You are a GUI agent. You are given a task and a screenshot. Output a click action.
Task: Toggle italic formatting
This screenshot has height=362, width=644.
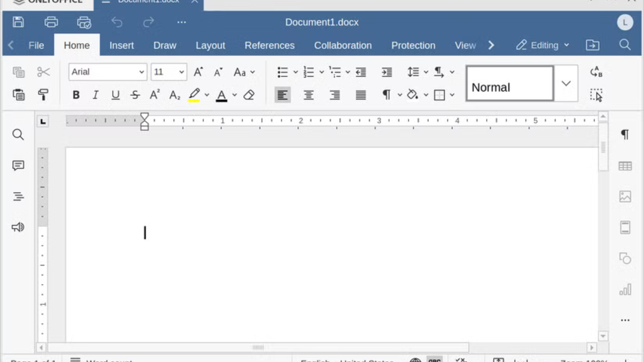96,95
